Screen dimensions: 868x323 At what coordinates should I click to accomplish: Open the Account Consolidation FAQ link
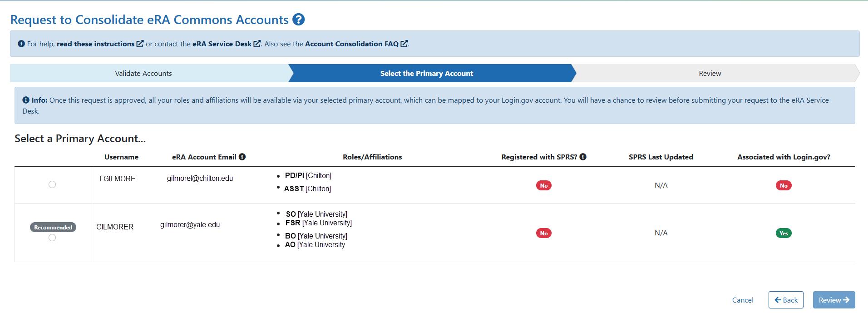click(352, 43)
